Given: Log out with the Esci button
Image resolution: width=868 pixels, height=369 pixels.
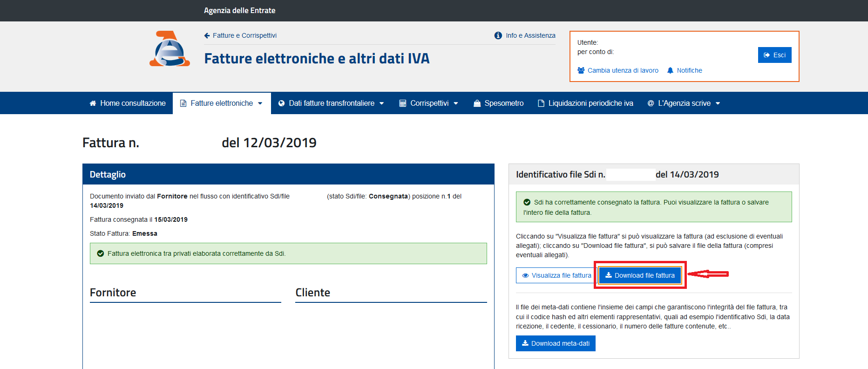Looking at the screenshot, I should (x=774, y=55).
